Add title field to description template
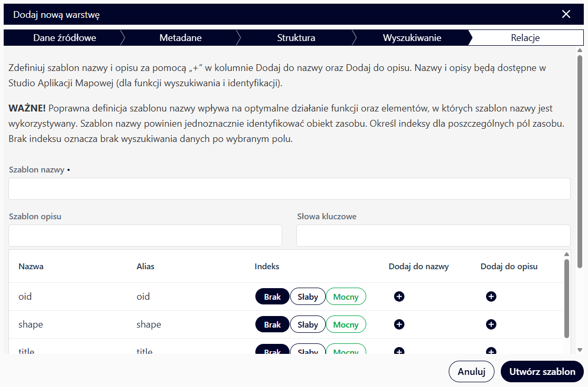 491,351
